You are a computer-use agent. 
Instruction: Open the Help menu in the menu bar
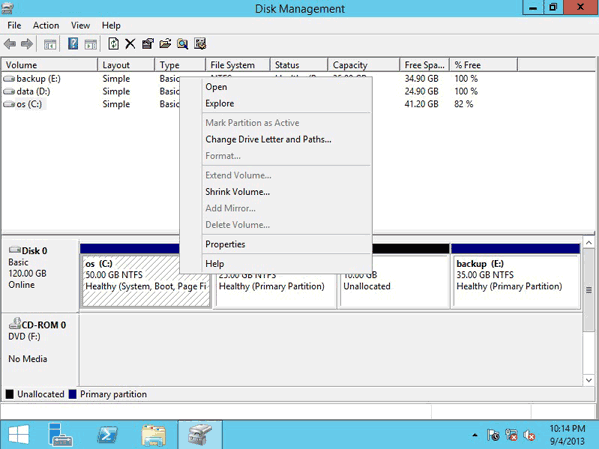pos(111,26)
